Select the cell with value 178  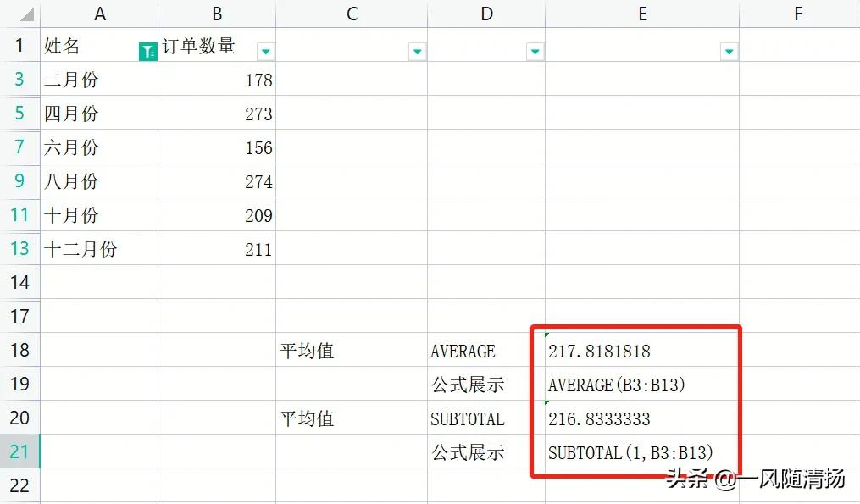click(217, 80)
